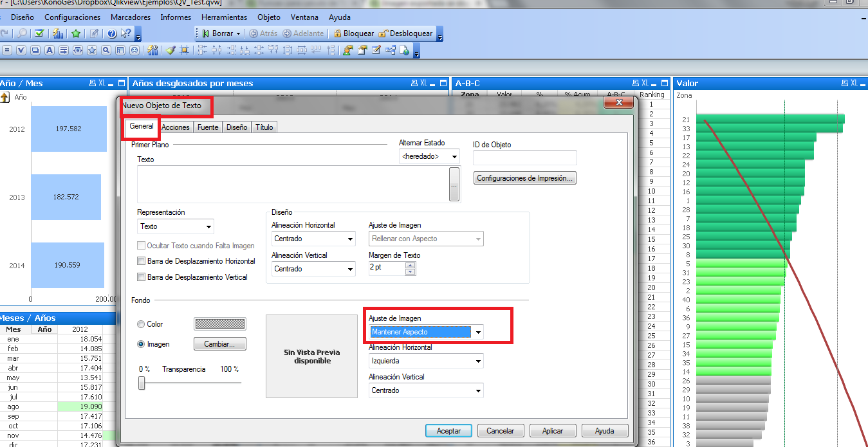Open the Marcadores menu

[x=131, y=17]
